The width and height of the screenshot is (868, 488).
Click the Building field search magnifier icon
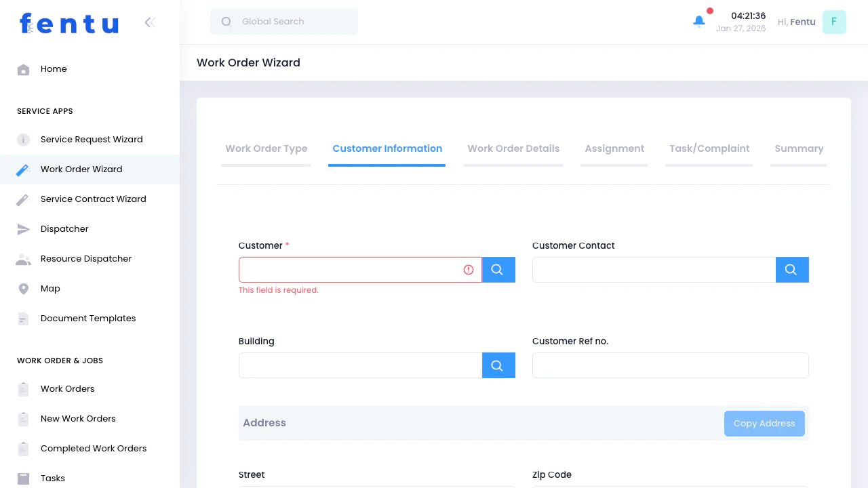498,365
